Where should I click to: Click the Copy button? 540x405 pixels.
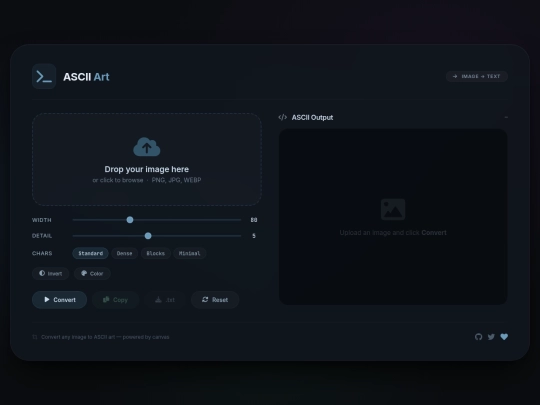click(115, 300)
